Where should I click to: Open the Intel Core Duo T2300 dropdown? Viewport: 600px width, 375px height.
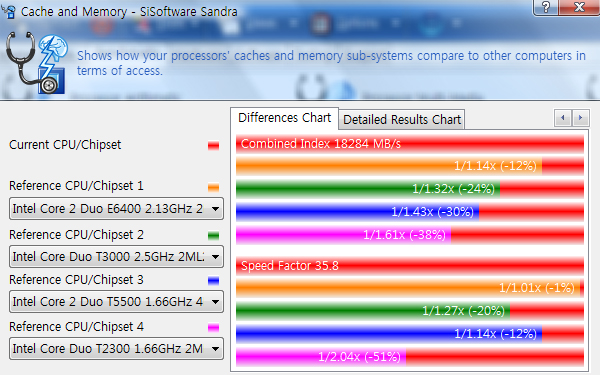[116, 349]
